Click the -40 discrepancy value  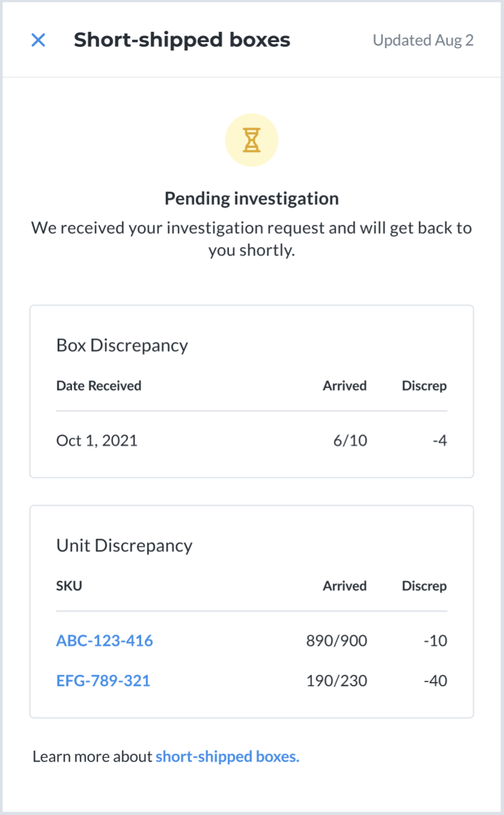coord(435,681)
